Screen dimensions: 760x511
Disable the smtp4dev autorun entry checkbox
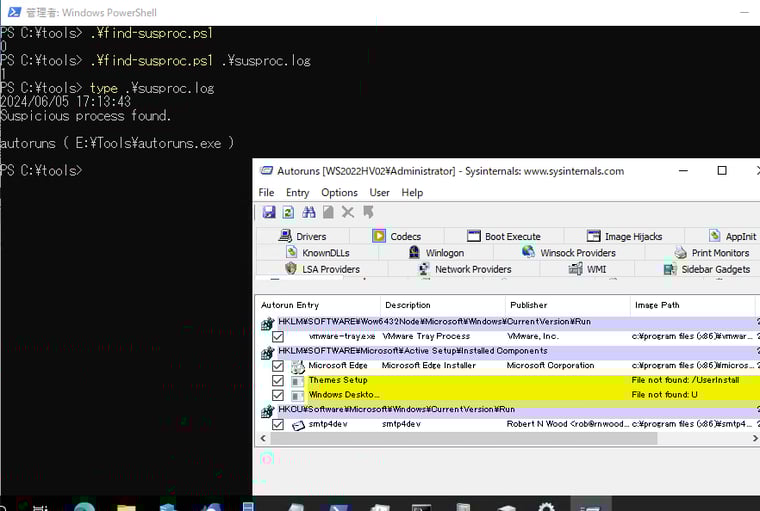[x=278, y=425]
